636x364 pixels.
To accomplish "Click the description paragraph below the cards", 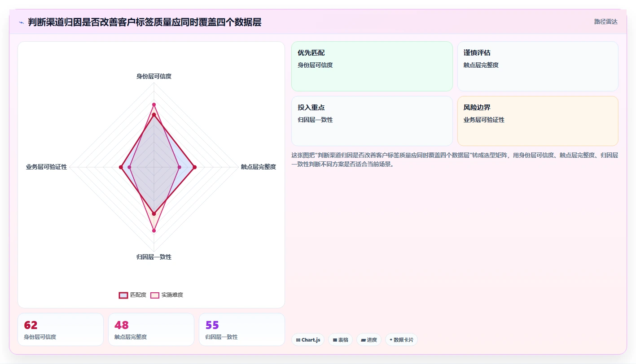I will 455,160.
